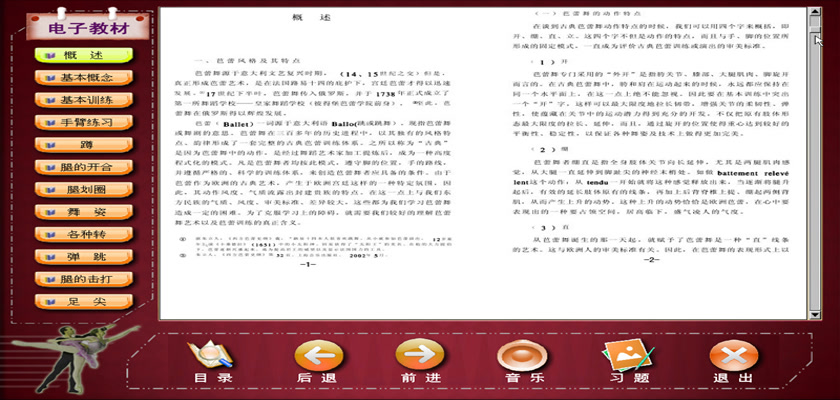Go to the 舞姿 chapter

click(84, 212)
